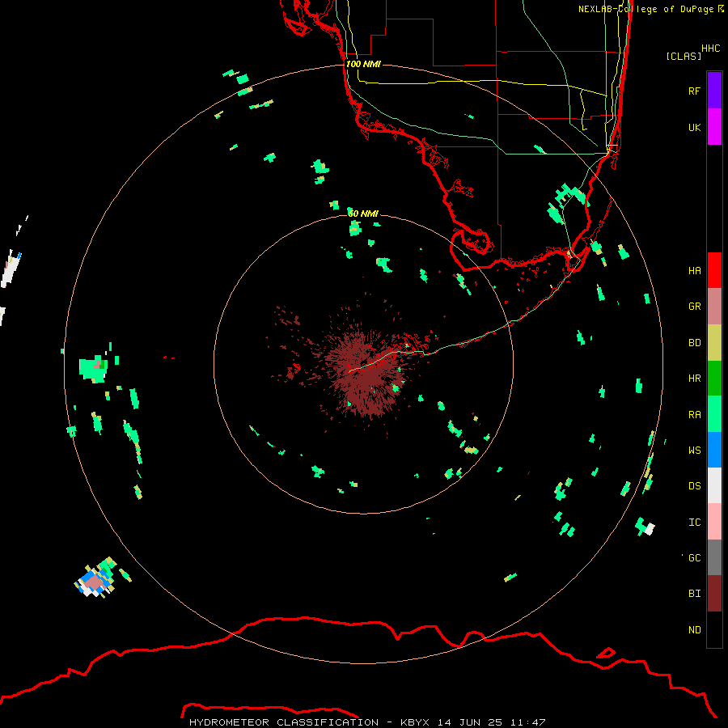728x728 pixels.
Task: Click the HYDROMETEOR CLASSIFICATION title text
Action: pyautogui.click(x=284, y=722)
